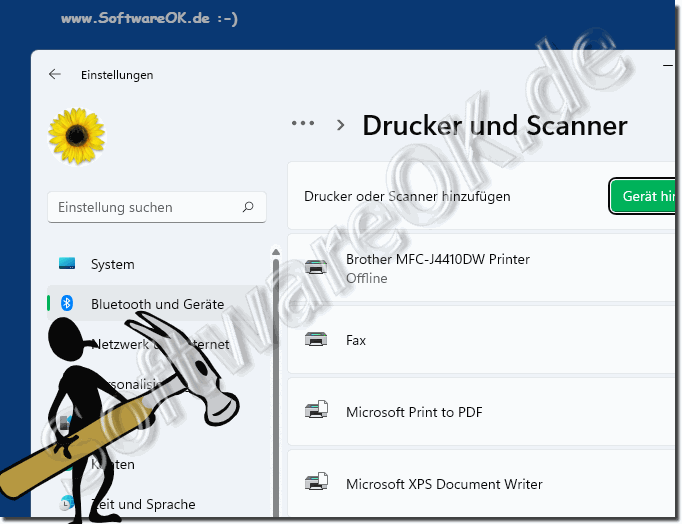Screen dimensions: 682x524
Task: Click the 'Einstellungen' window title
Action: pos(117,75)
